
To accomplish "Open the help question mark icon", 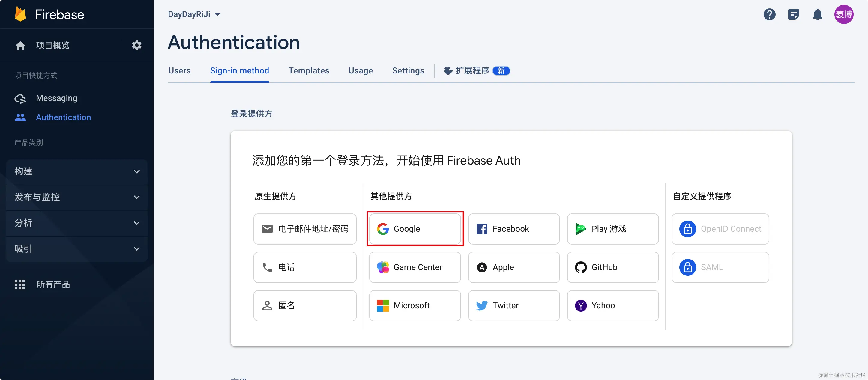I will coord(769,14).
